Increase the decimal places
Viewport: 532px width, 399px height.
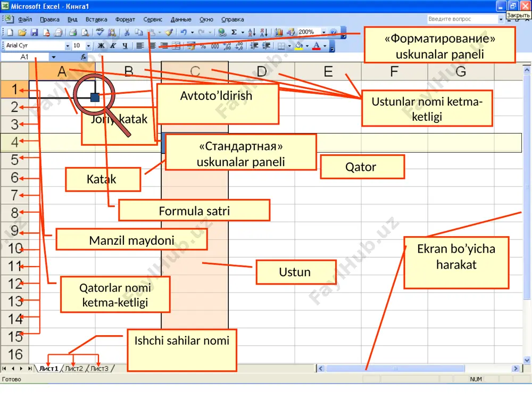pyautogui.click(x=227, y=46)
